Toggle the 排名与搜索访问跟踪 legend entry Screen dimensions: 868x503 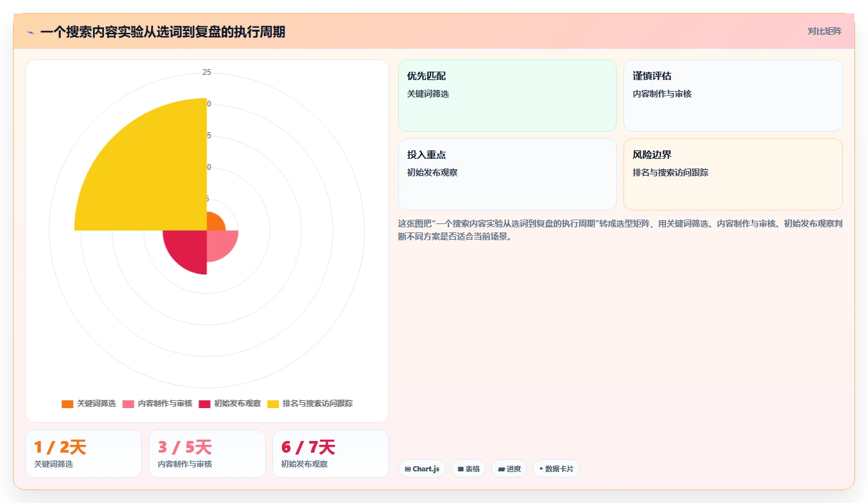point(310,404)
